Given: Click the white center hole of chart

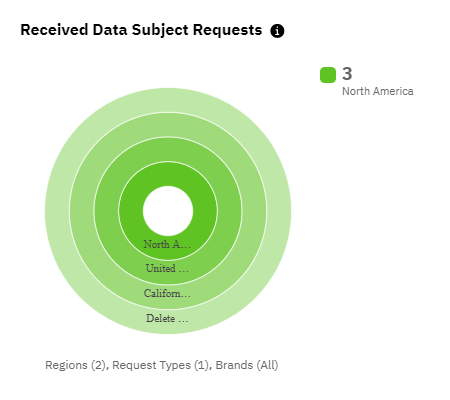Looking at the screenshot, I should tap(168, 211).
